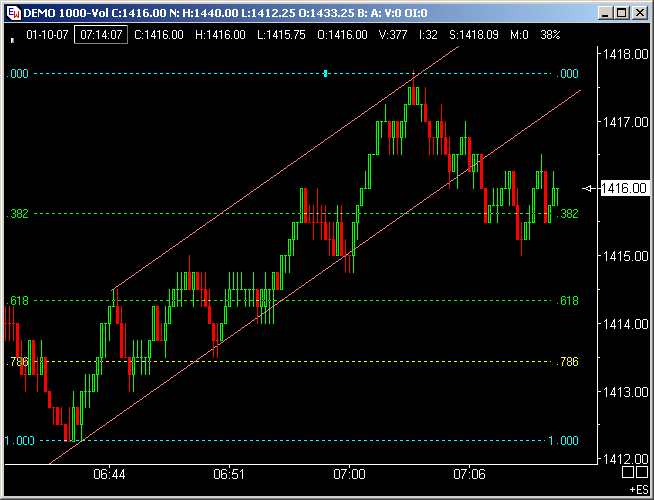Click the V:377 volume value
This screenshot has height=500, width=654.
[393, 35]
